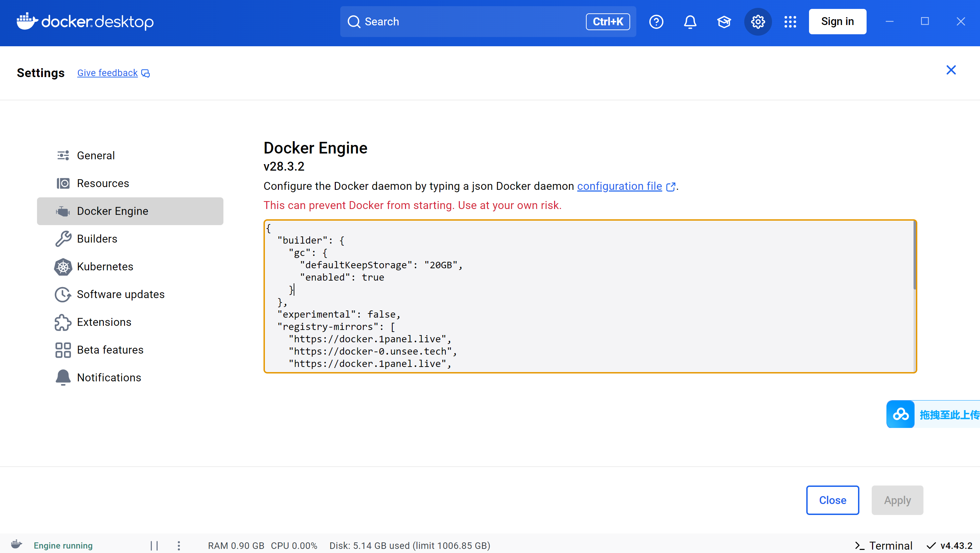Select Docker Engine settings
Screen dimensions: 980x553
click(x=130, y=211)
